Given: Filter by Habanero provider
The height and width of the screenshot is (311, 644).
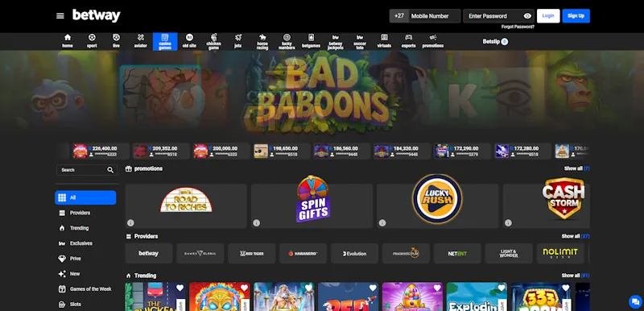Looking at the screenshot, I should coord(303,254).
